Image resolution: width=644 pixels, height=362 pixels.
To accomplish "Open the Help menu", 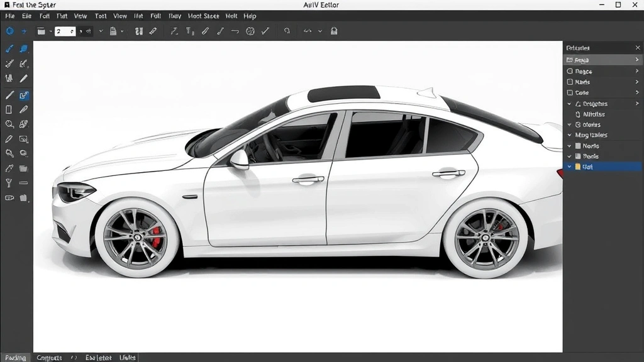I will click(x=250, y=16).
